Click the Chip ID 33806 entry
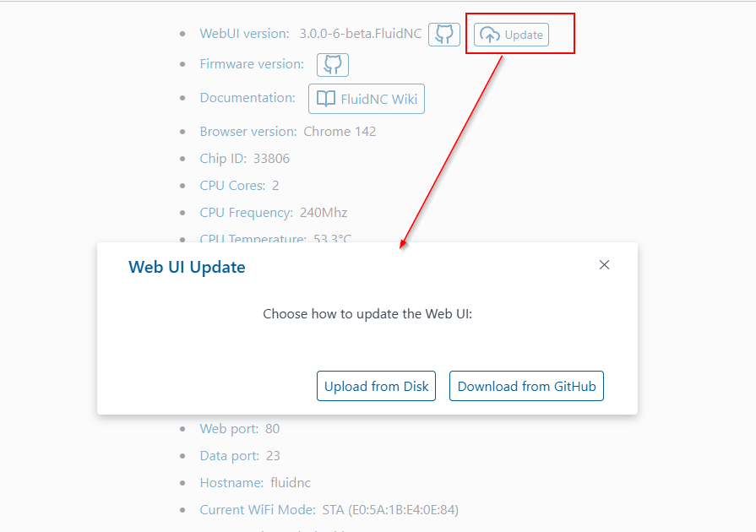 coord(244,159)
